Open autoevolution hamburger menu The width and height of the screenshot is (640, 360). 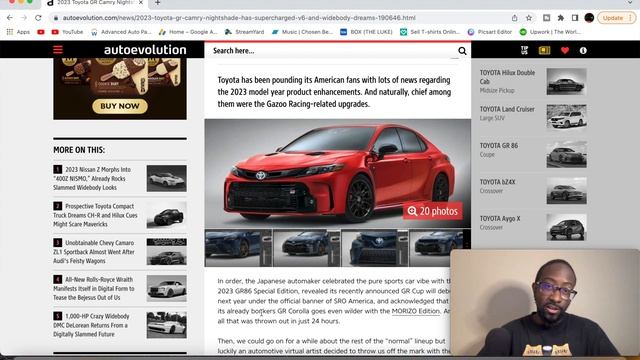coord(58,50)
